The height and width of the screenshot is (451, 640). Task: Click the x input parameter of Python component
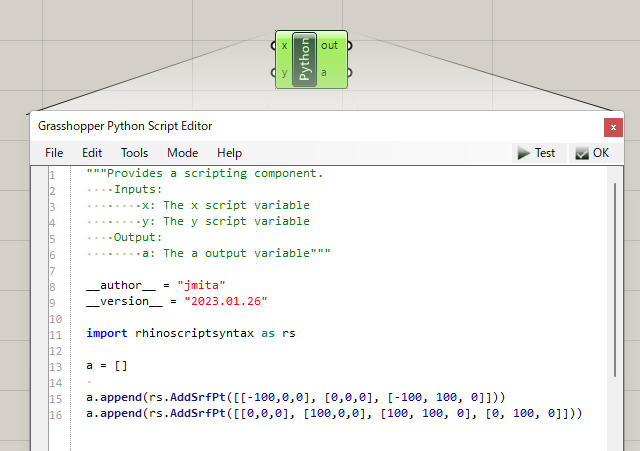click(285, 46)
